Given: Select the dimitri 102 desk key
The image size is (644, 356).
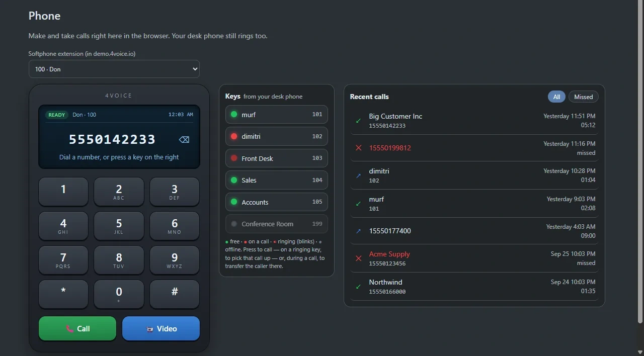Looking at the screenshot, I should 277,136.
